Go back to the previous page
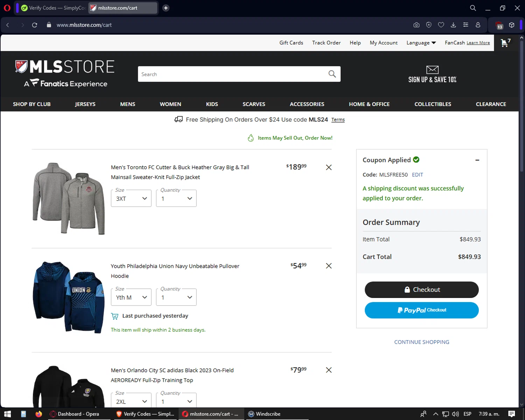 click(x=8, y=25)
